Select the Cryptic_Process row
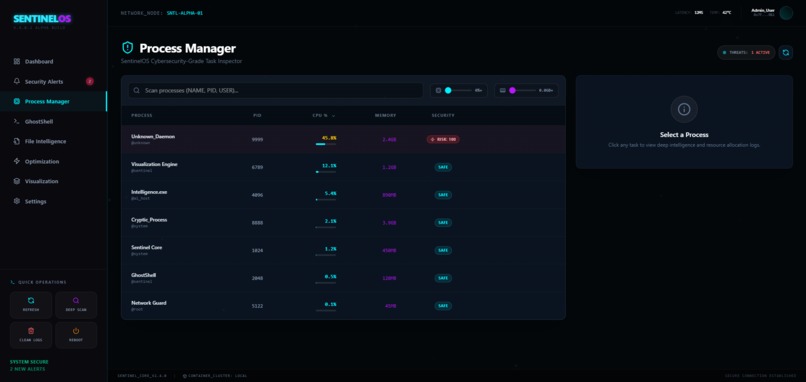The height and width of the screenshot is (382, 806). coord(343,223)
